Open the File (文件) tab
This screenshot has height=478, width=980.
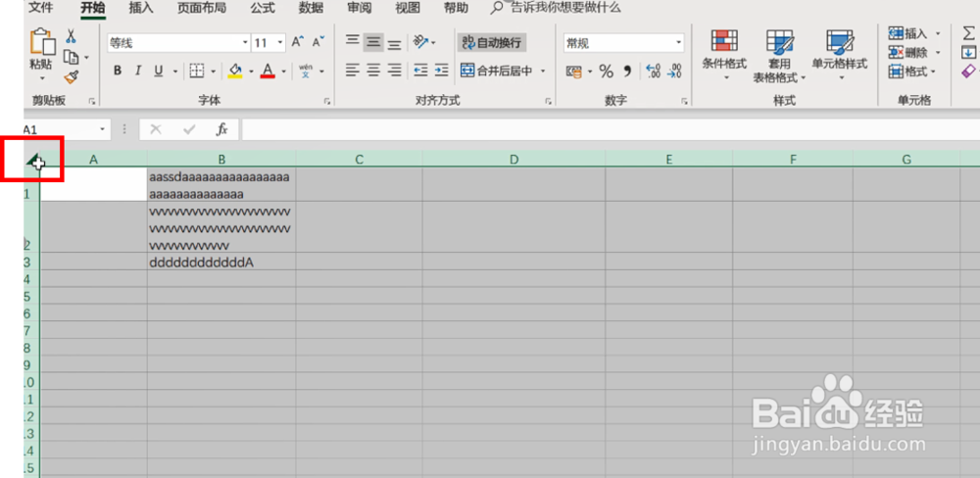pos(42,8)
